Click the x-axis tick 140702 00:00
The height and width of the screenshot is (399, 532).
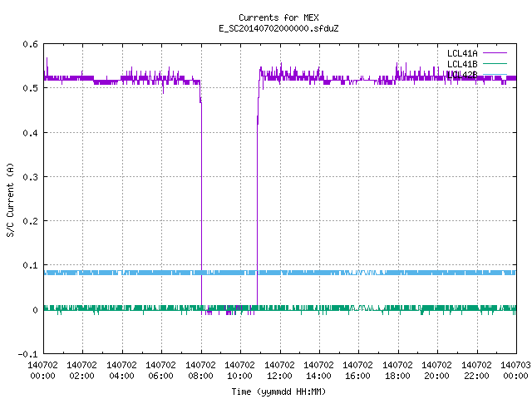tap(42, 371)
